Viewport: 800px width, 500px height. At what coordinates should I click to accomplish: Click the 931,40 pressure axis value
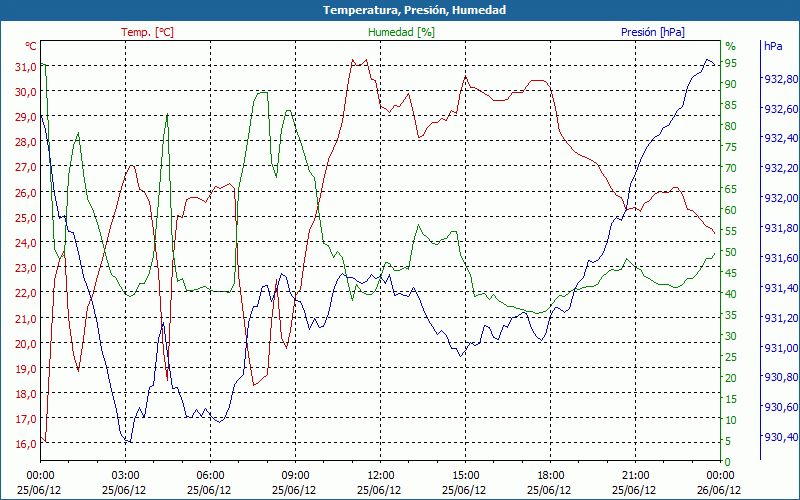tap(781, 288)
